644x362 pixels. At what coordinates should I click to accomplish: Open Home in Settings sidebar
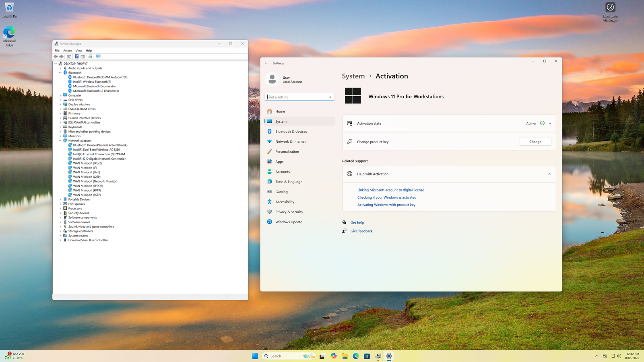(x=299, y=111)
